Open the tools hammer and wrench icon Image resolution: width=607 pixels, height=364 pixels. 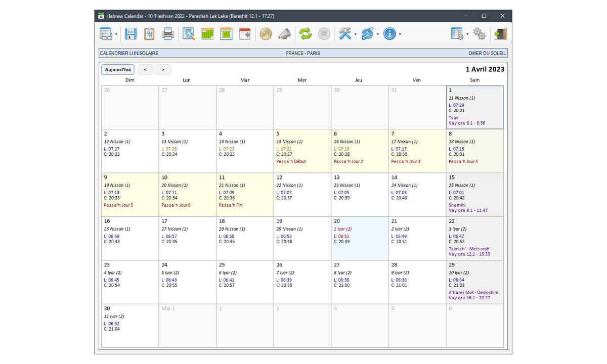pos(345,34)
